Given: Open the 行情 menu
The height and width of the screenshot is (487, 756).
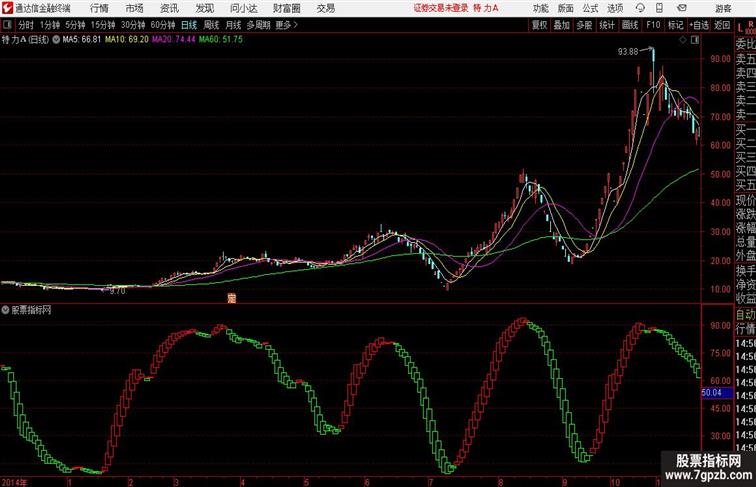Looking at the screenshot, I should (x=99, y=8).
